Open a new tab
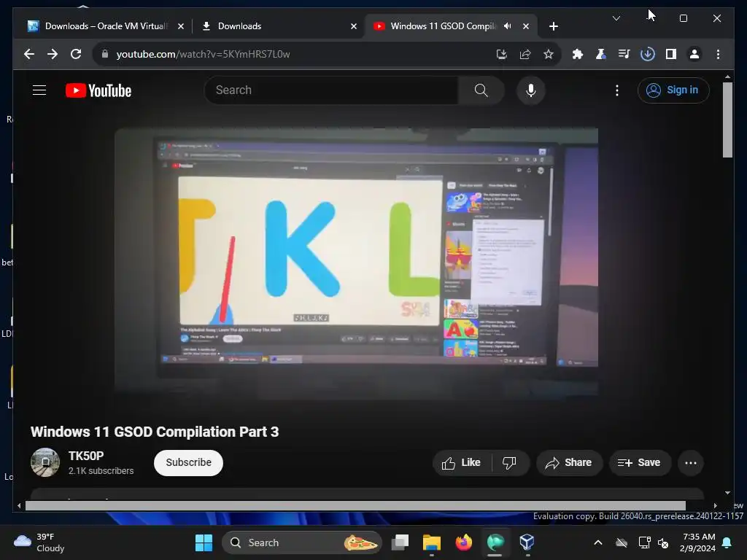 tap(553, 26)
